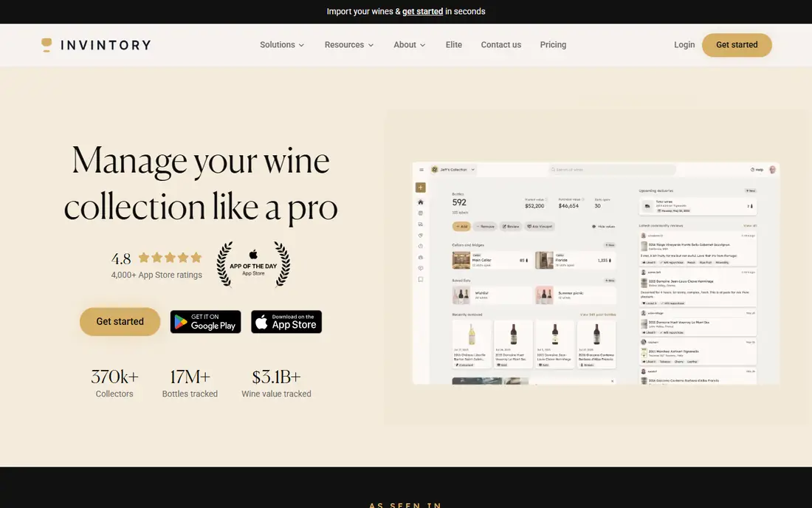Follow the get started link in top banner
Viewport: 812px width, 508px height.
point(422,11)
